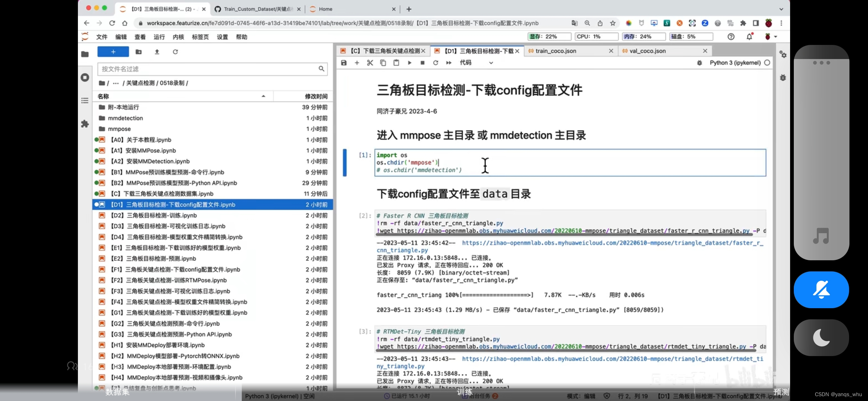This screenshot has height=401, width=868.
Task: Switch to the Home browser tab
Action: tap(352, 9)
